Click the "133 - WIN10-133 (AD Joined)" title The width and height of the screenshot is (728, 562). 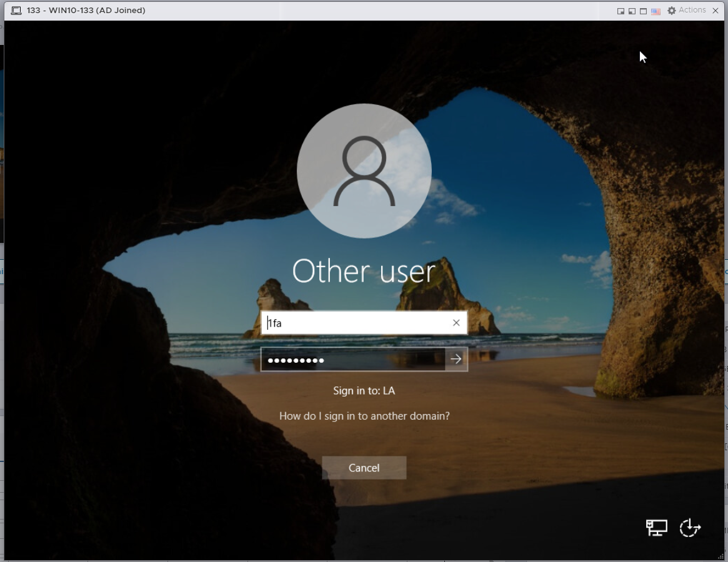click(x=86, y=11)
